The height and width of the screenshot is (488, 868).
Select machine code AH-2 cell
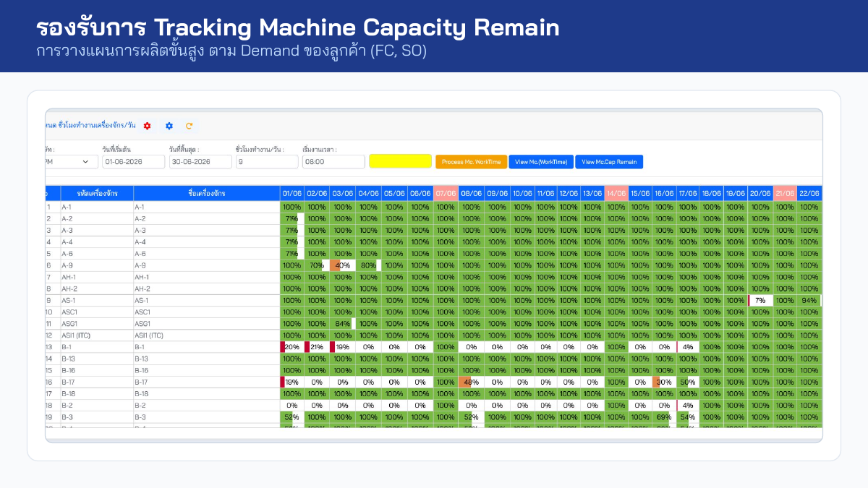(x=95, y=288)
